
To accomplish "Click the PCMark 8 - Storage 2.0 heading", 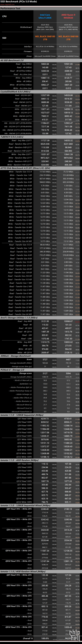I will 12,370.
